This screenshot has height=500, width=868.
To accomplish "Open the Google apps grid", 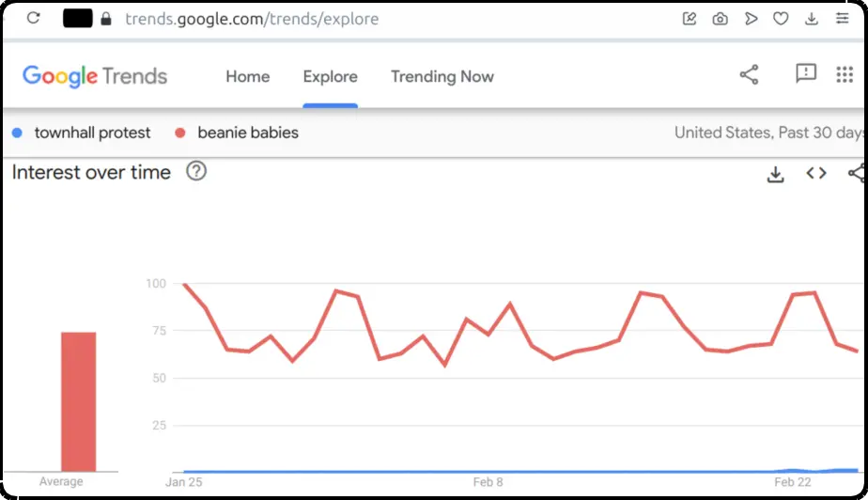I will pos(845,74).
